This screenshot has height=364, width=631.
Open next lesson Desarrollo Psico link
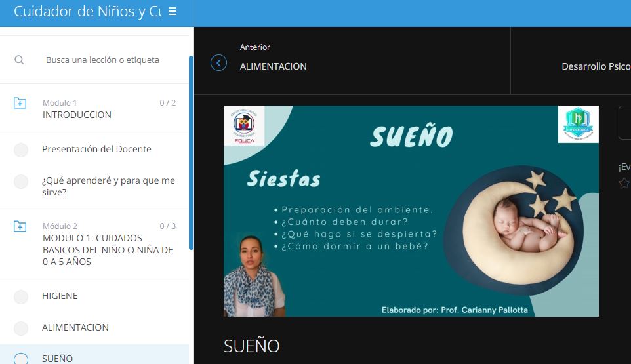tap(596, 66)
